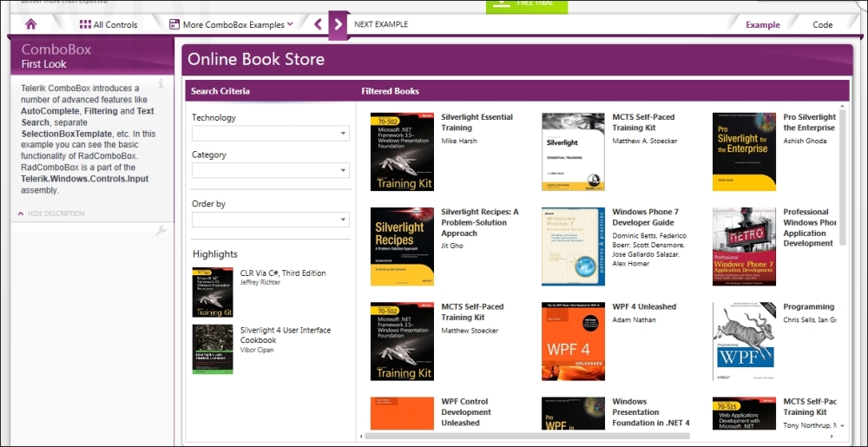
Task: Click "Silverlight Essential Training" title text
Action: 477,122
